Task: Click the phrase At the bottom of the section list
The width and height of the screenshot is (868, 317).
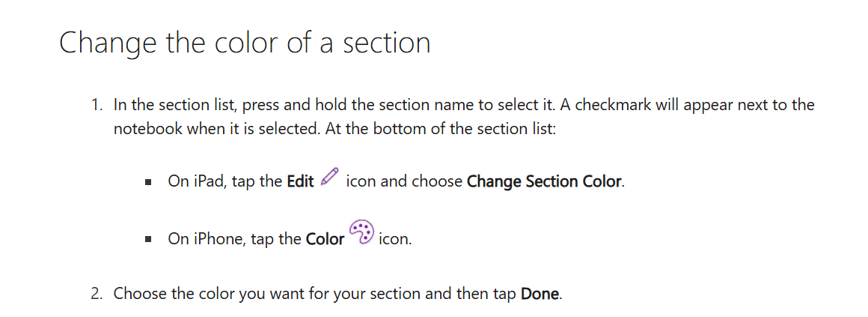Action: pyautogui.click(x=440, y=129)
